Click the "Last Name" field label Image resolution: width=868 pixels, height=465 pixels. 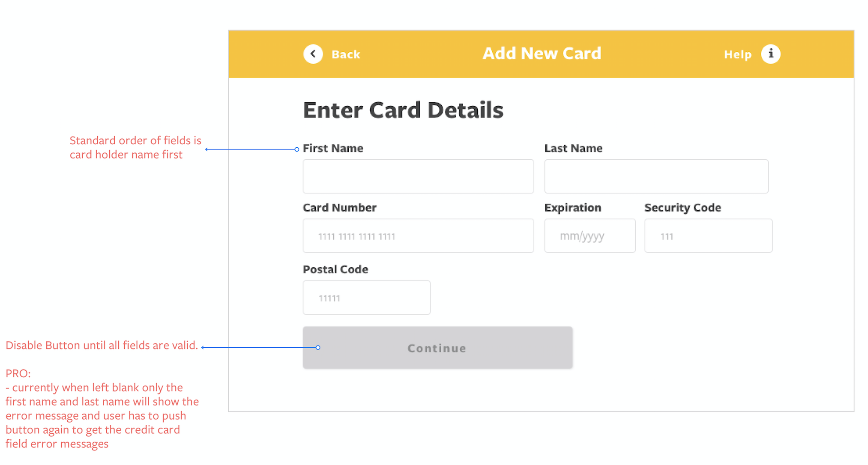click(x=573, y=148)
